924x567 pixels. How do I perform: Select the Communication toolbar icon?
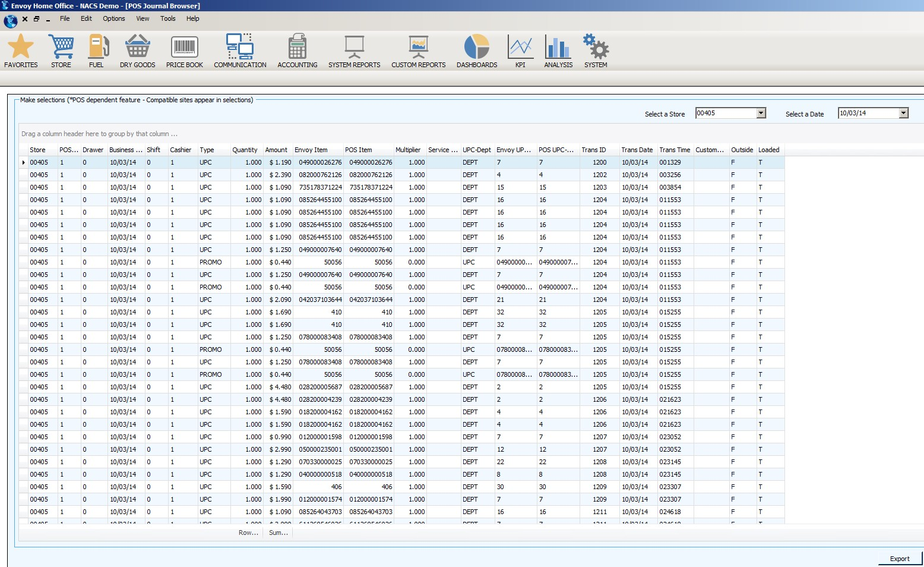239,50
